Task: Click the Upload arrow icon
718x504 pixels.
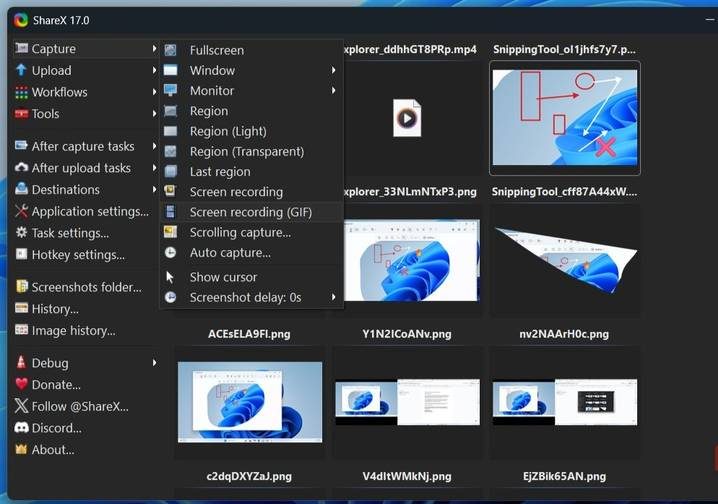Action: pos(21,70)
